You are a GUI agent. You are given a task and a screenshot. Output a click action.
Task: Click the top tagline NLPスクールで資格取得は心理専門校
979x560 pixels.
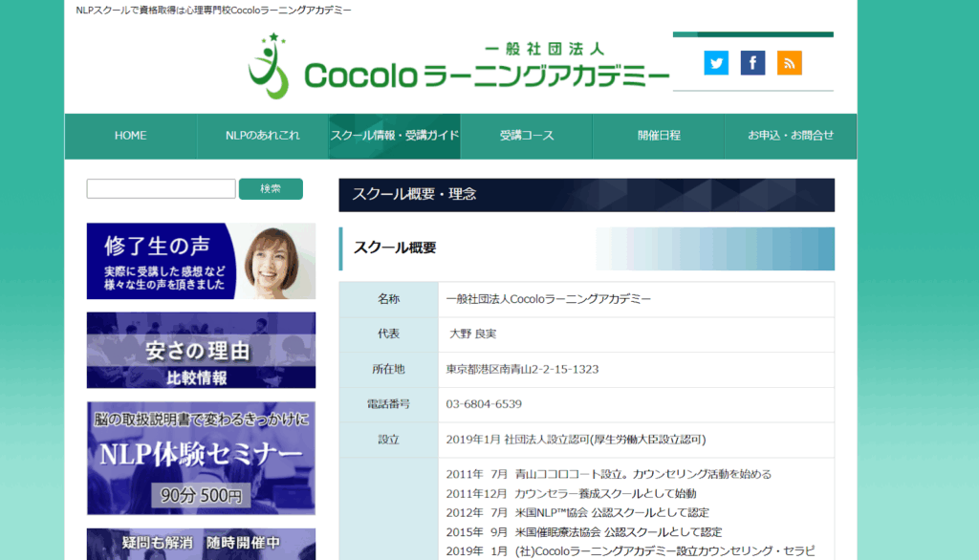click(213, 11)
